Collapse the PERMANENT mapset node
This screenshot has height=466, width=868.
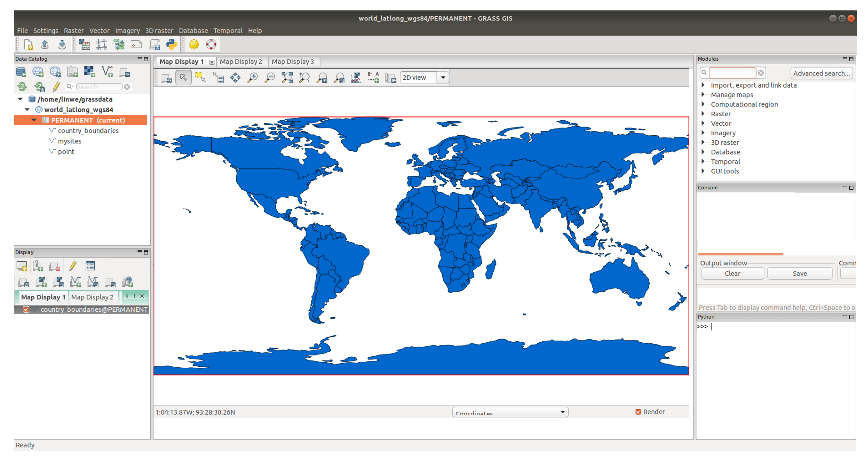coord(34,120)
